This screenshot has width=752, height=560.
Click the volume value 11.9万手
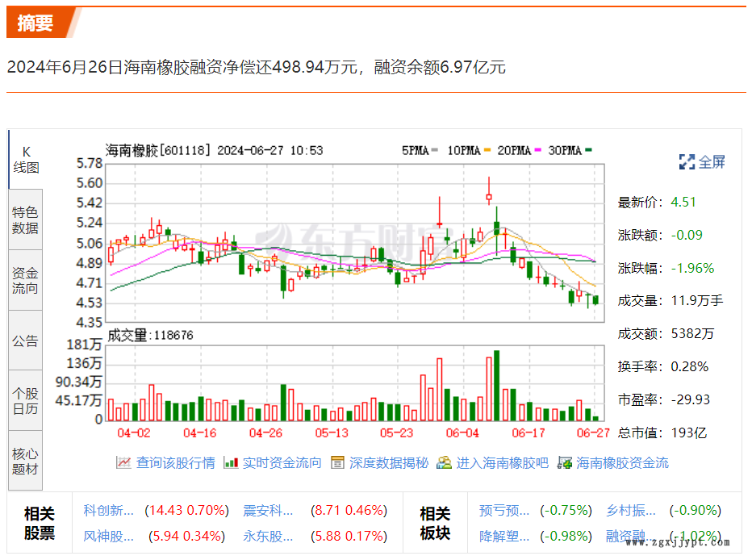[x=697, y=301]
